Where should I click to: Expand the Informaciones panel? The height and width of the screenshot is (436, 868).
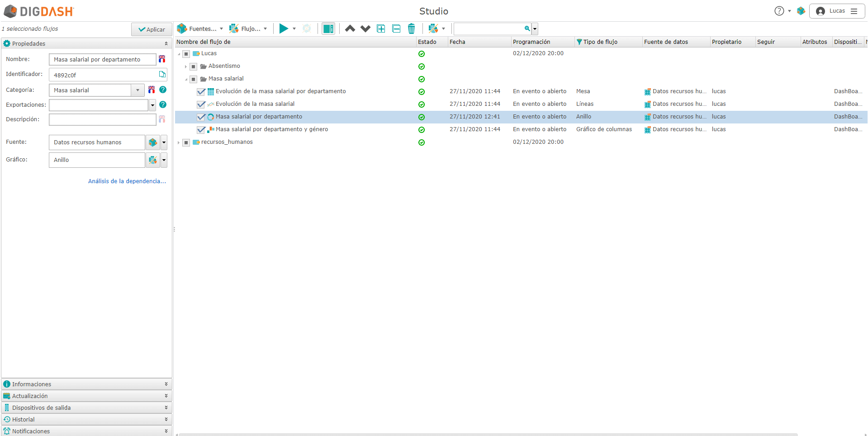pyautogui.click(x=86, y=384)
